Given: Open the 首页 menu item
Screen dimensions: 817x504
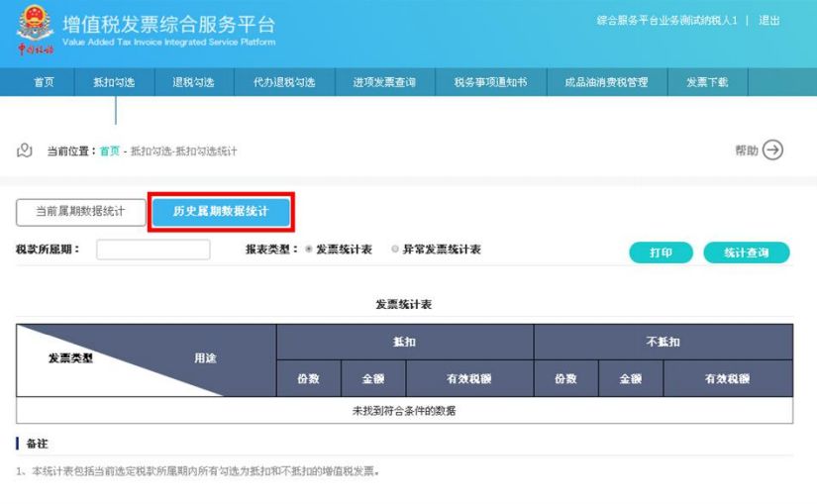Looking at the screenshot, I should 44,82.
